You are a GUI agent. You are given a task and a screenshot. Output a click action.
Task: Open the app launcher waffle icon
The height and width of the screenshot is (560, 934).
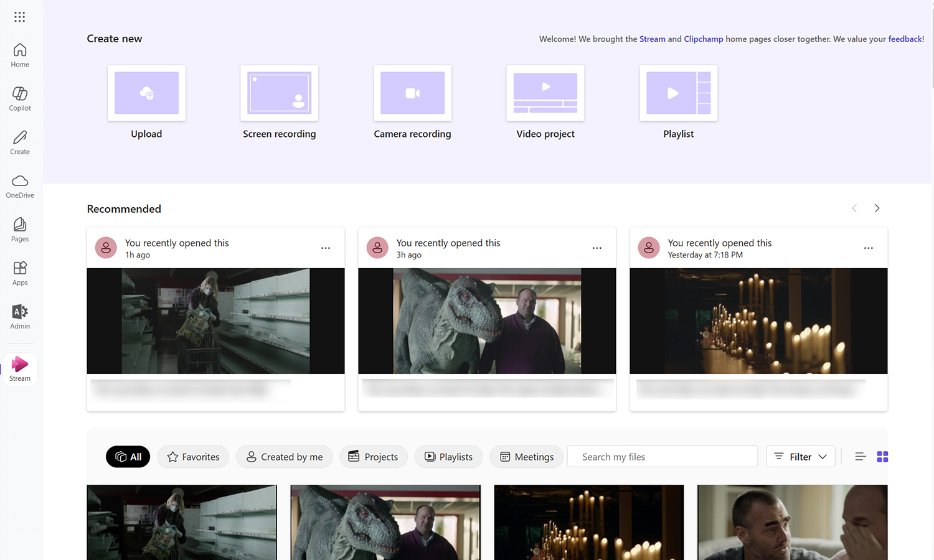(20, 17)
